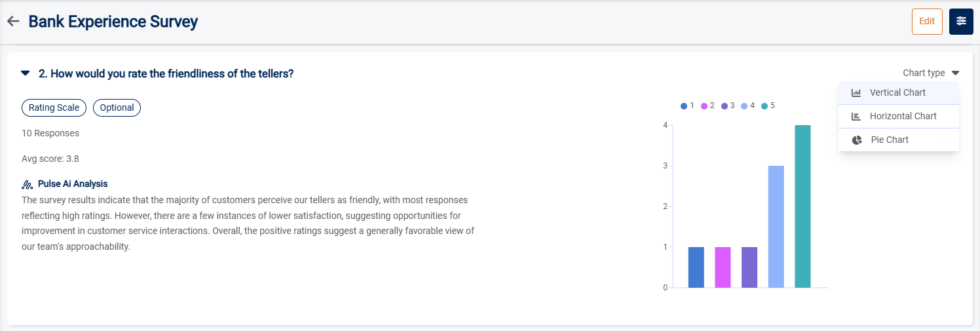
Task: Click the Vertical Chart bar icon
Action: (856, 93)
